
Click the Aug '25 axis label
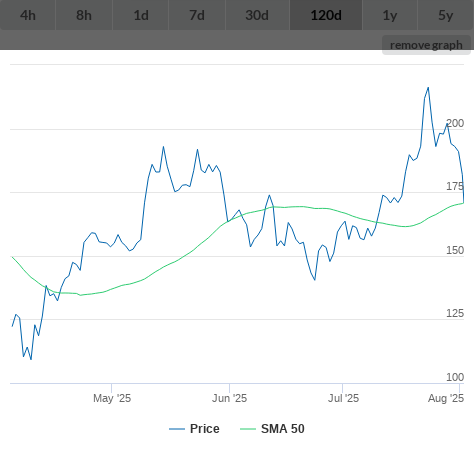(446, 398)
